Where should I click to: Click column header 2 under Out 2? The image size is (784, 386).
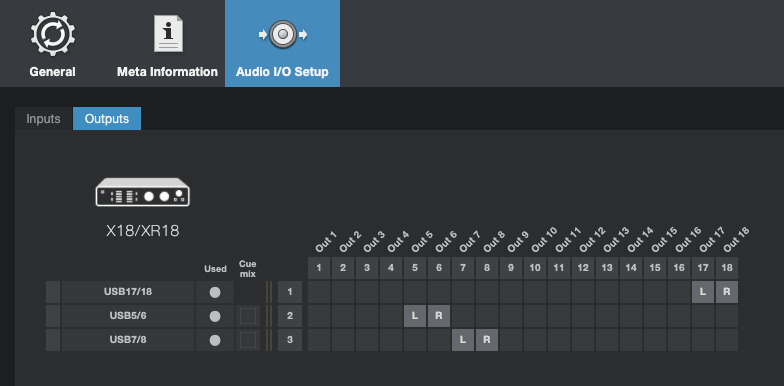(343, 268)
